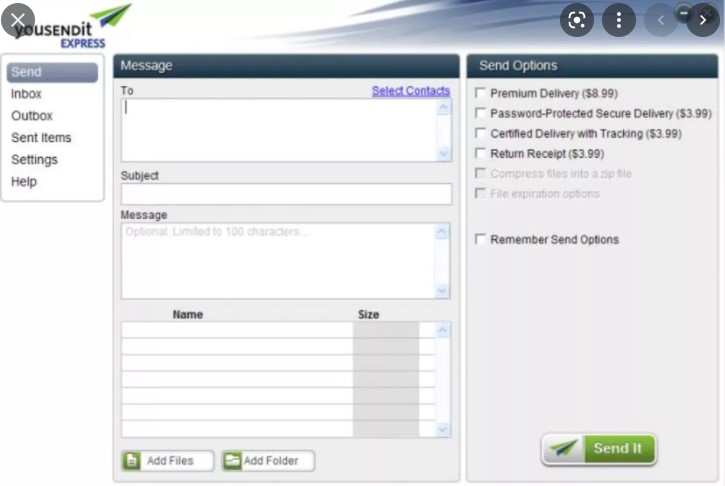Screen dimensions: 725x486
Task: Click the To field scroll up arrow
Action: (x=444, y=108)
